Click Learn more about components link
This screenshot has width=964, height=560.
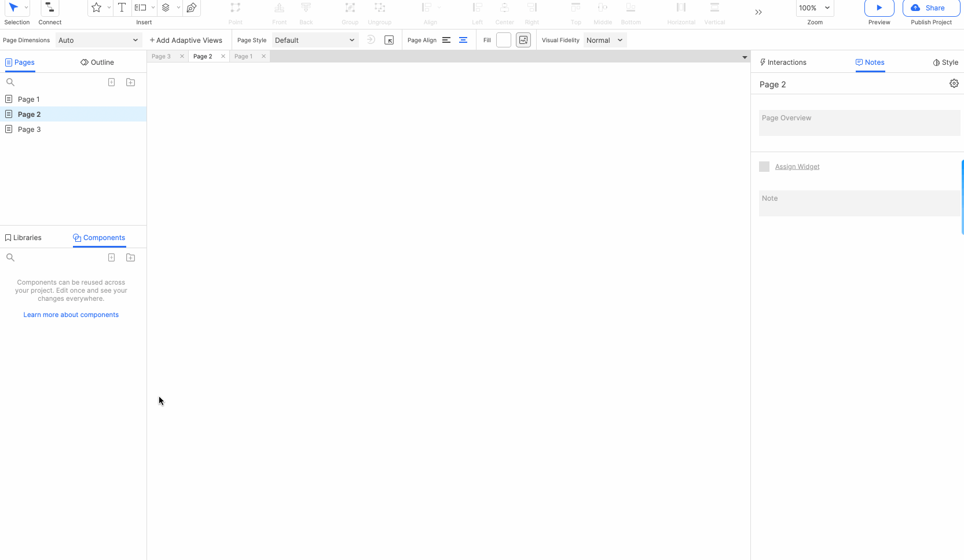click(71, 315)
